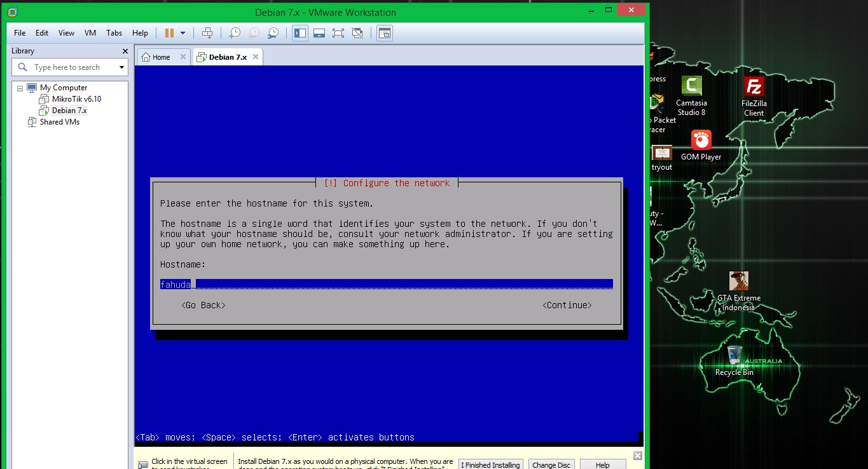Toggle the thumbnail bar view icon

pos(319,33)
